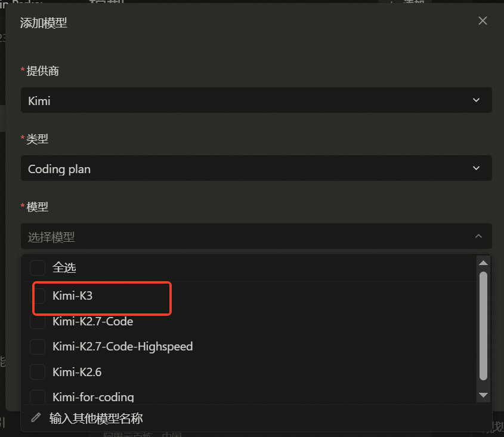Click the model list scrollbar thumb

tap(483, 325)
